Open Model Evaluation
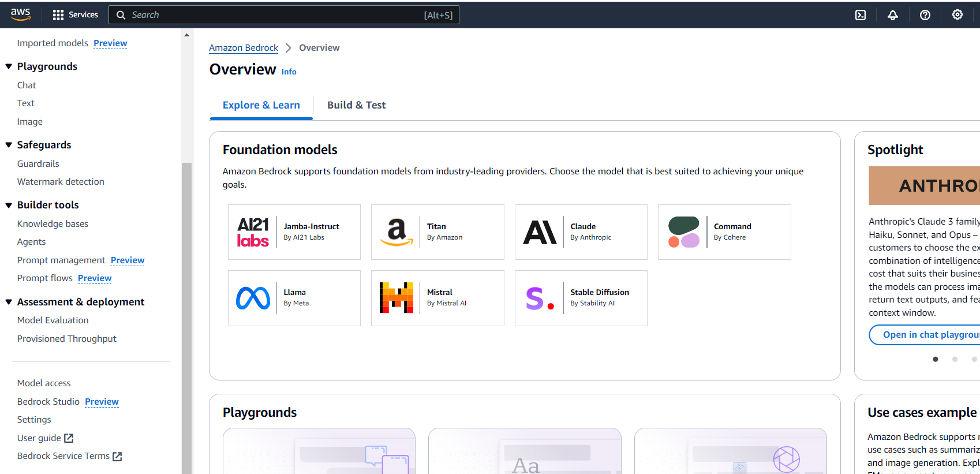 point(53,320)
